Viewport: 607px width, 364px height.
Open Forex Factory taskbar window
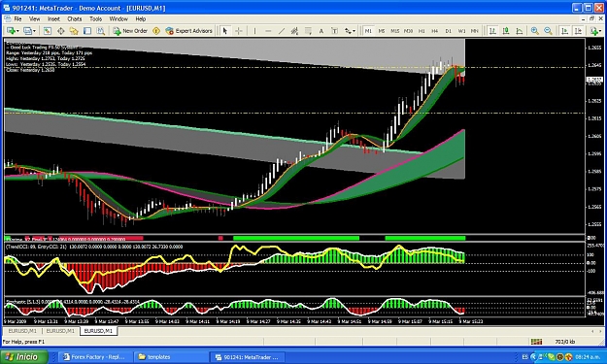pos(94,357)
